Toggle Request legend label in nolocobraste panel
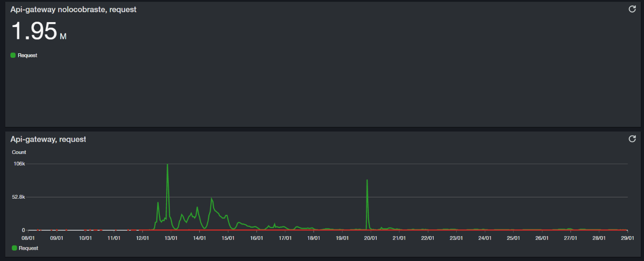This screenshot has width=644, height=261. (x=28, y=55)
